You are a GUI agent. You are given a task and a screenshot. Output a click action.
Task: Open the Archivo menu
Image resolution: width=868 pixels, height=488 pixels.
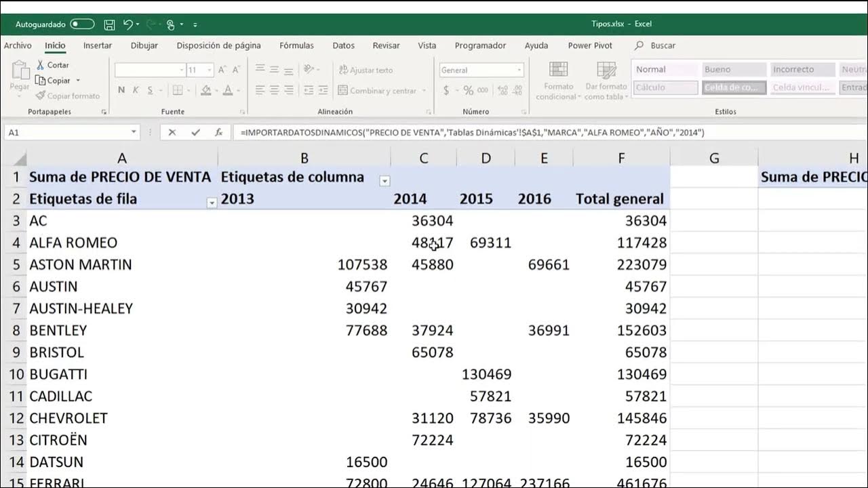pos(18,45)
